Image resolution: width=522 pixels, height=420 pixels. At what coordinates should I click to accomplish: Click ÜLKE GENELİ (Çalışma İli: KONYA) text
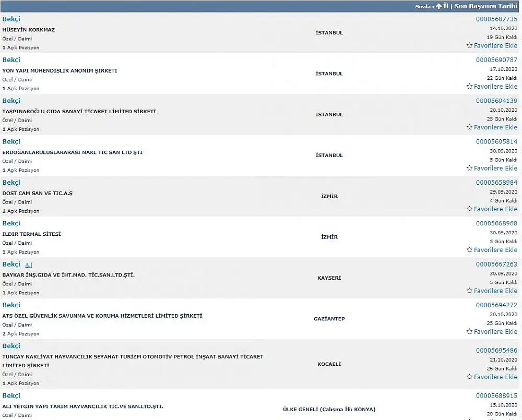point(329,410)
